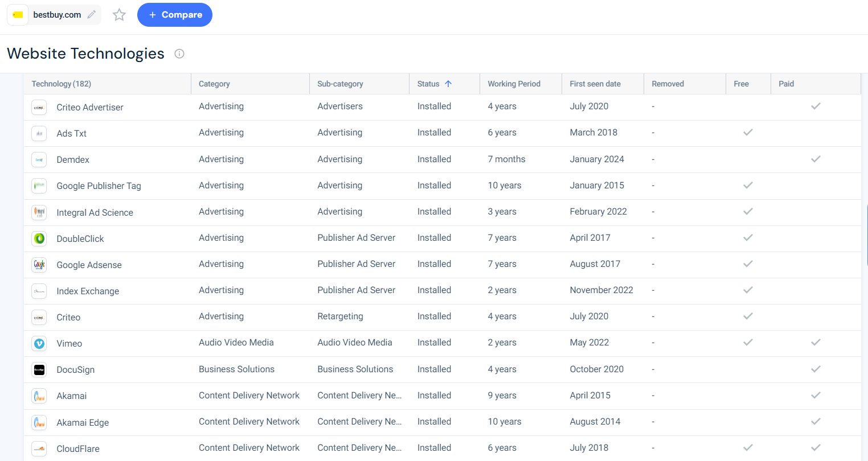Click the October 2020 first seen date
The image size is (868, 461).
click(596, 369)
